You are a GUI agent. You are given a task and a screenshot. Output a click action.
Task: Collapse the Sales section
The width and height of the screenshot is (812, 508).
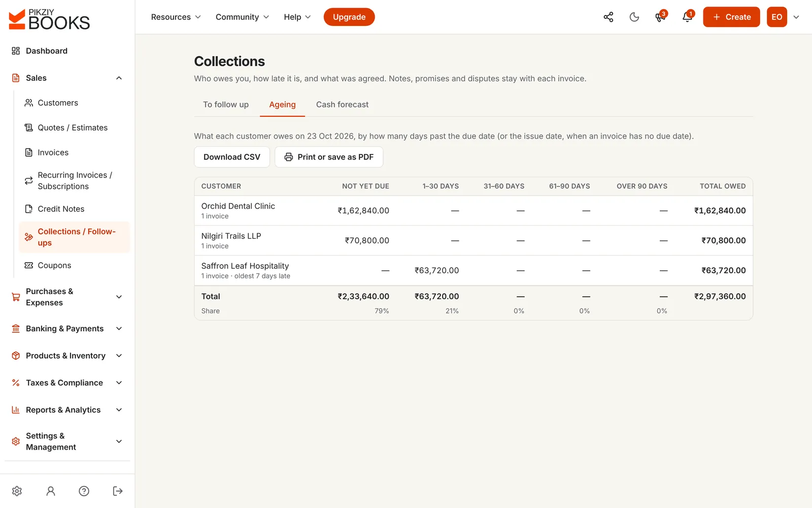pyautogui.click(x=67, y=78)
